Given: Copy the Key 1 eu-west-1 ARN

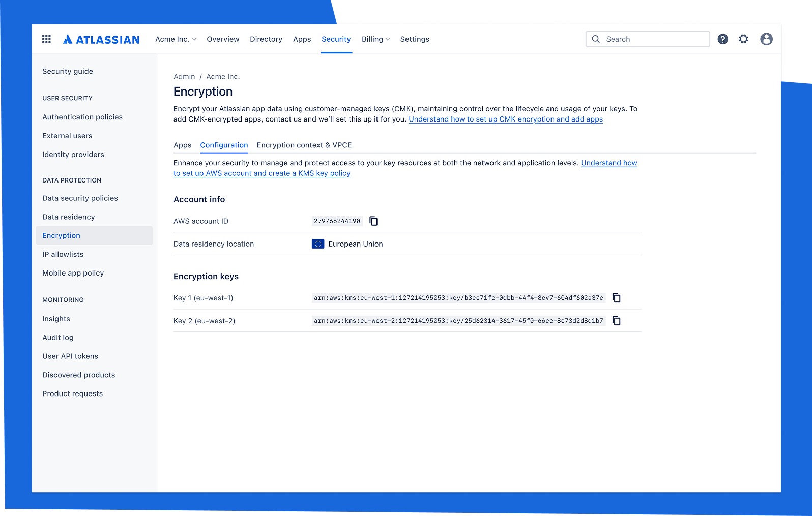Looking at the screenshot, I should point(616,298).
